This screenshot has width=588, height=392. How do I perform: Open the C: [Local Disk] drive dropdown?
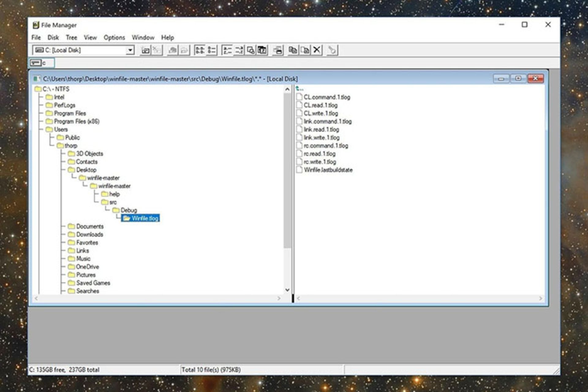click(130, 50)
